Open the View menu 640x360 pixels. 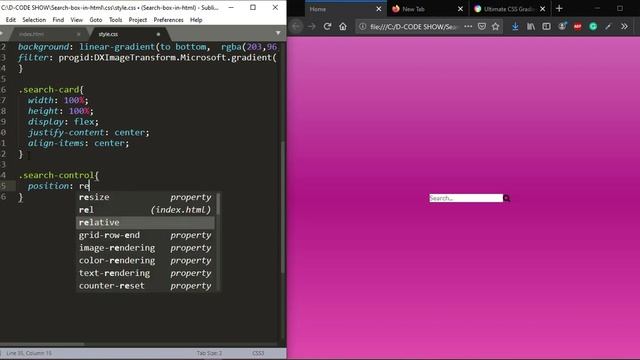pos(76,20)
